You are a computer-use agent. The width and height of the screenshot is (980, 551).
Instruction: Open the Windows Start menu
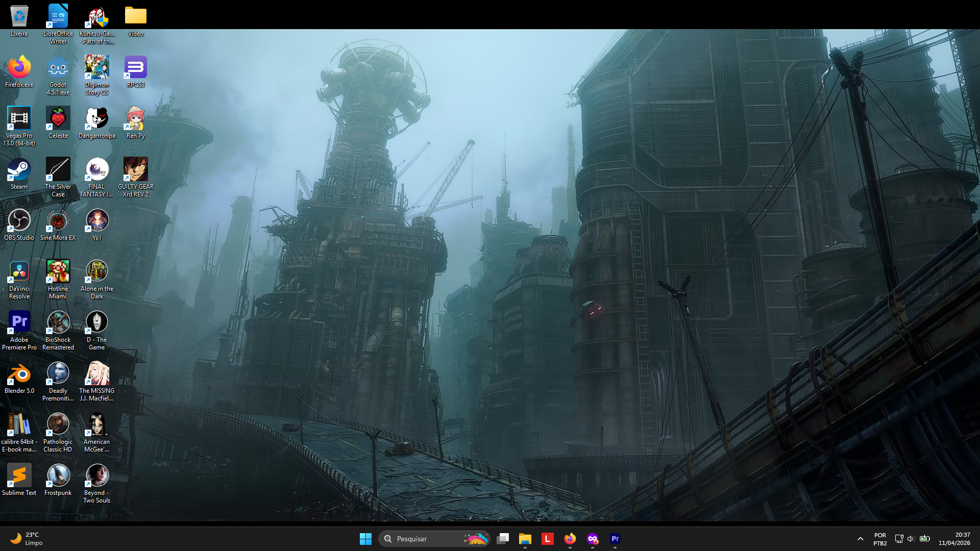pyautogui.click(x=365, y=539)
